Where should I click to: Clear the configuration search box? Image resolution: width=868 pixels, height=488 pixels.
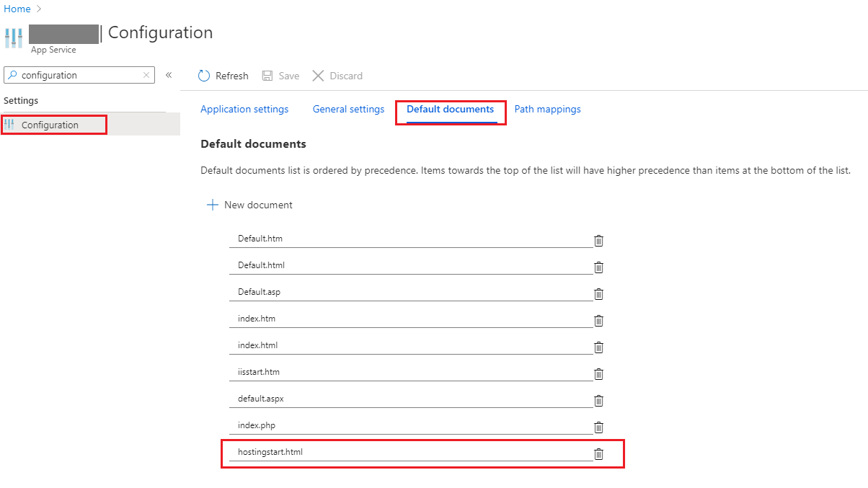146,75
